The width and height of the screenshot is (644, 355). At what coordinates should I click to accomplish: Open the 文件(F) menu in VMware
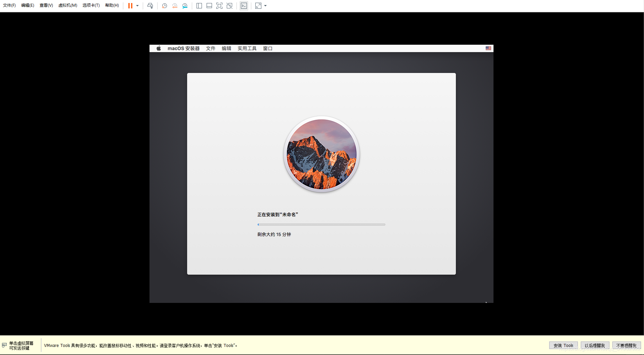(9, 5)
